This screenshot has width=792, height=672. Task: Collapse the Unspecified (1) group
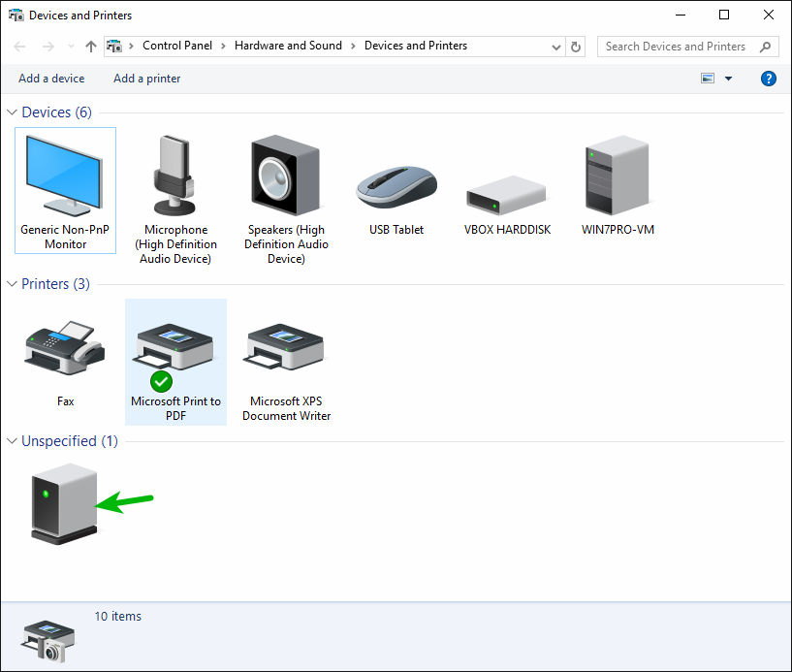(x=13, y=441)
